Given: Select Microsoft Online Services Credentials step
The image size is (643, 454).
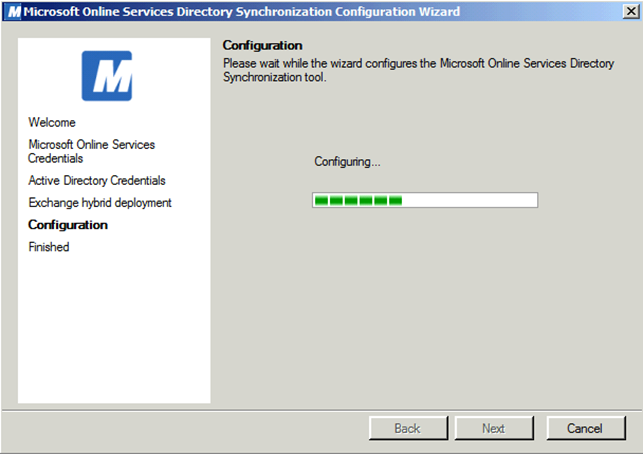Looking at the screenshot, I should pos(91,151).
